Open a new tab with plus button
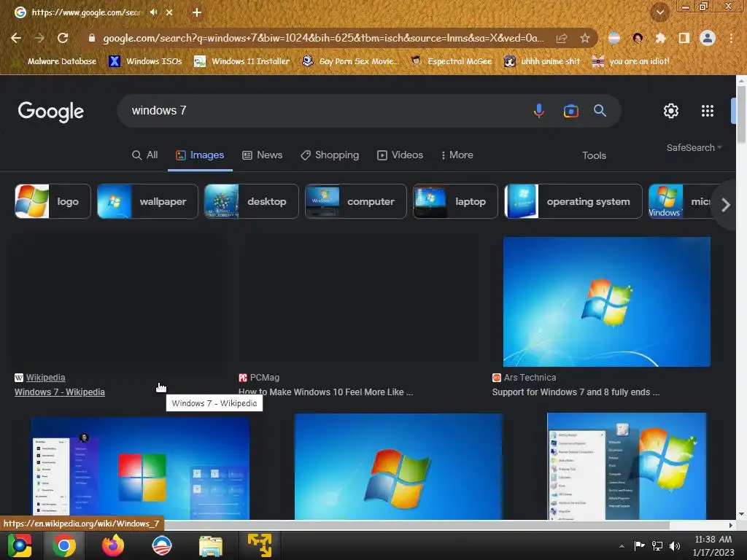The image size is (747, 560). pyautogui.click(x=197, y=12)
